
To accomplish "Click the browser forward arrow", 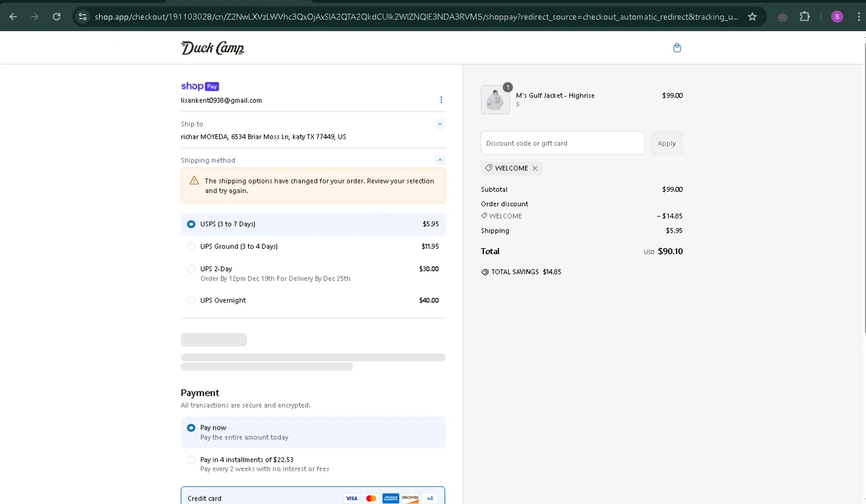I will point(35,17).
